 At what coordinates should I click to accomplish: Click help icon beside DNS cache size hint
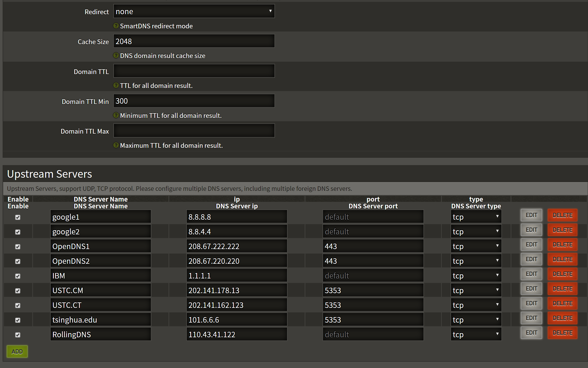tap(116, 55)
